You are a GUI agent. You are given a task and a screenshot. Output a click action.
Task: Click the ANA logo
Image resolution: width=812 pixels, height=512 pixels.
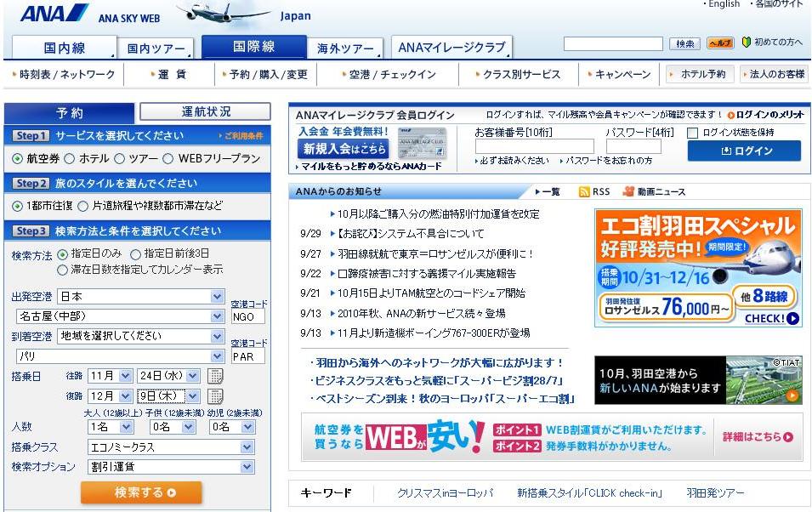click(54, 13)
